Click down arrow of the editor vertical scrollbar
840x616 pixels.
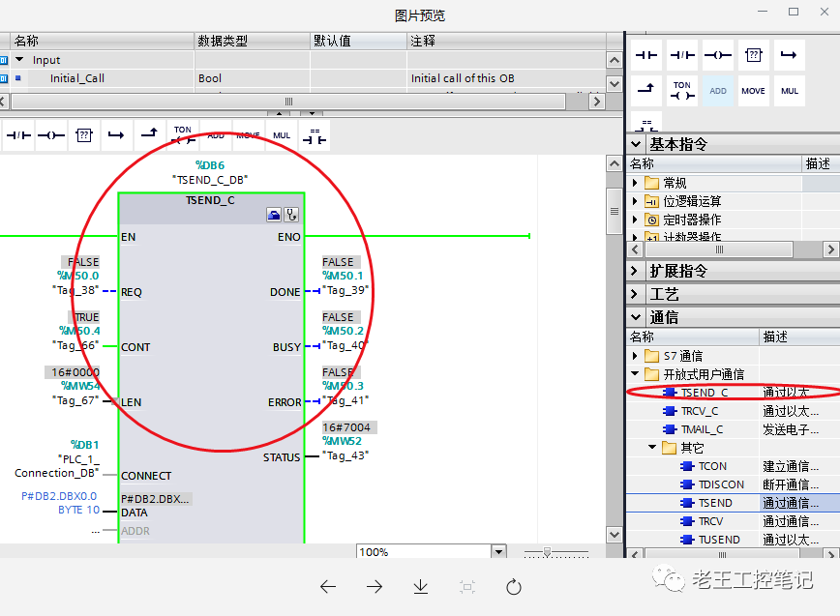[x=615, y=534]
